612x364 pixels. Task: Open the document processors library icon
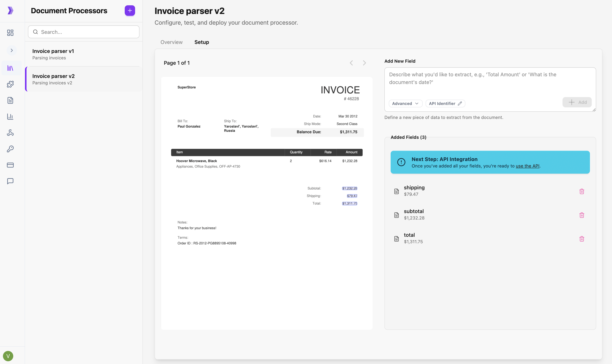tap(10, 68)
